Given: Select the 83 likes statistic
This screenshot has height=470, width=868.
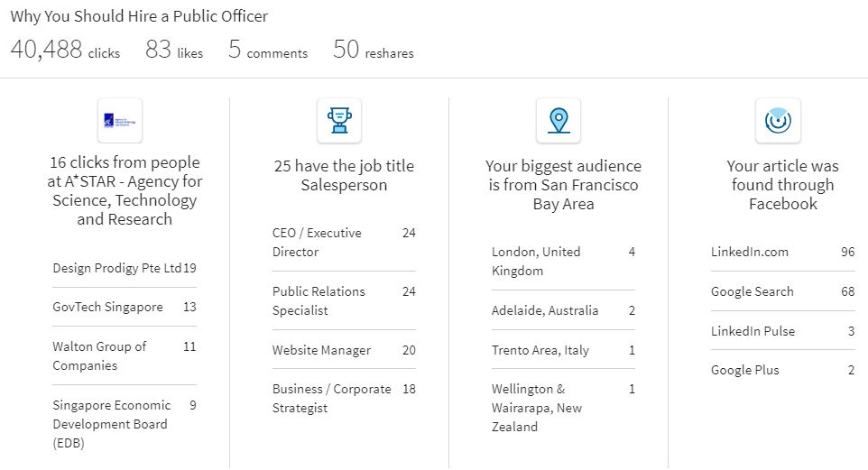Looking at the screenshot, I should tap(174, 50).
